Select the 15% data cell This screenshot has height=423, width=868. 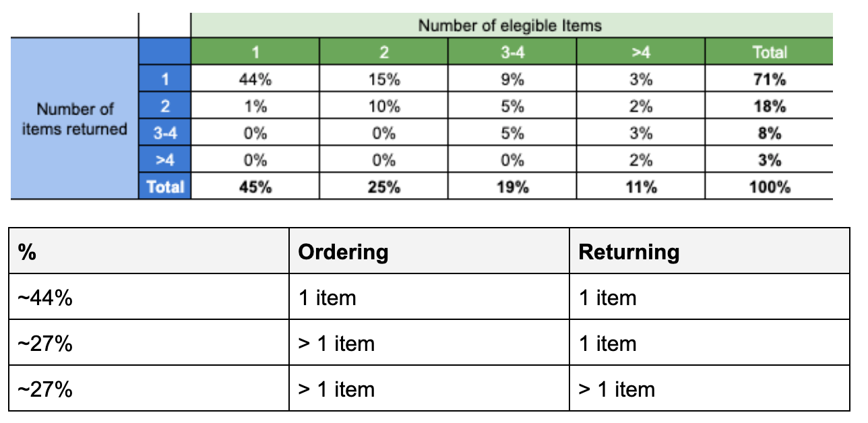(x=383, y=79)
